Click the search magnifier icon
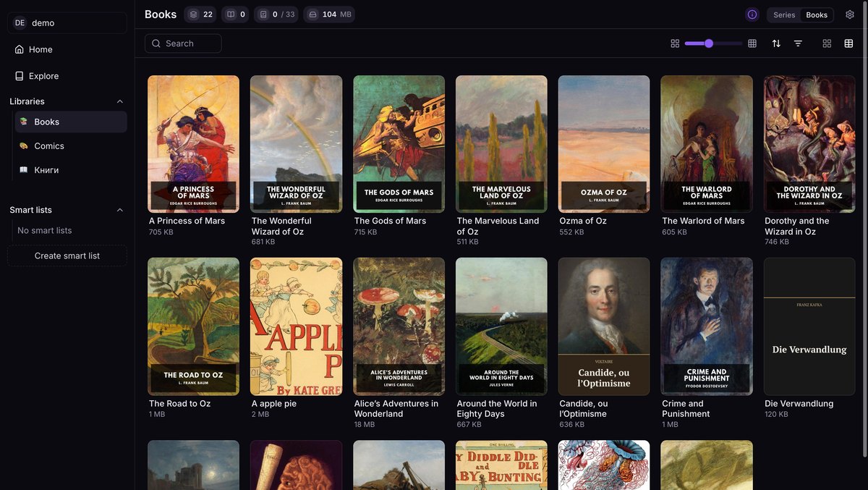This screenshot has width=868, height=490. pyautogui.click(x=156, y=43)
